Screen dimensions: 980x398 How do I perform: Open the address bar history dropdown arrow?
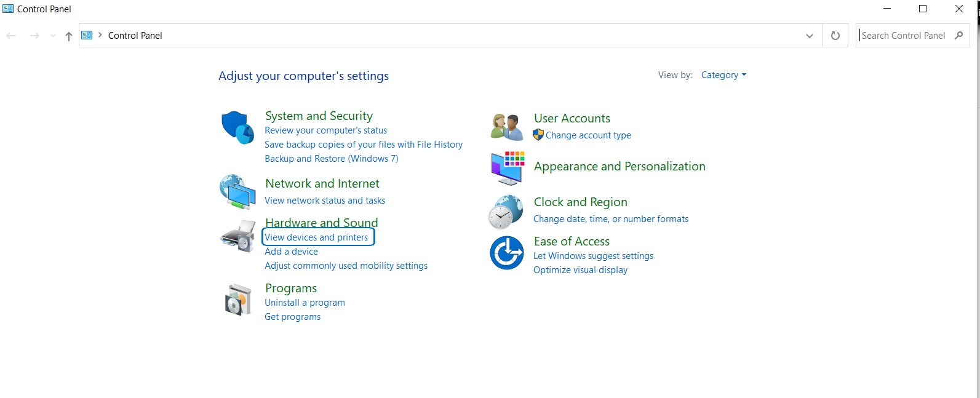[810, 36]
